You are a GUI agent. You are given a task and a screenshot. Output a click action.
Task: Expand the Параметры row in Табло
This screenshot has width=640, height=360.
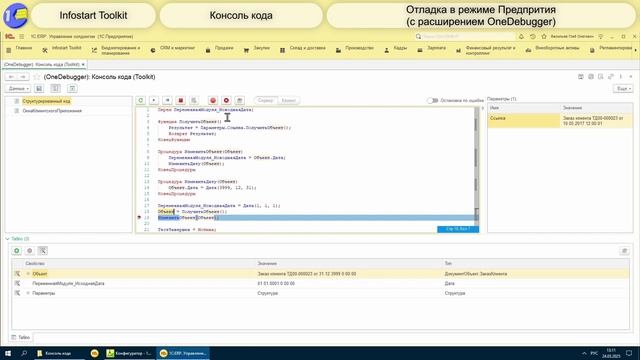coord(28,293)
